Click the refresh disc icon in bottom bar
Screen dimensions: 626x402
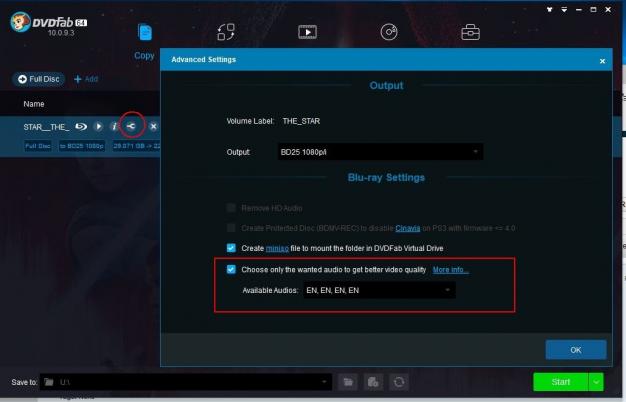pos(399,382)
